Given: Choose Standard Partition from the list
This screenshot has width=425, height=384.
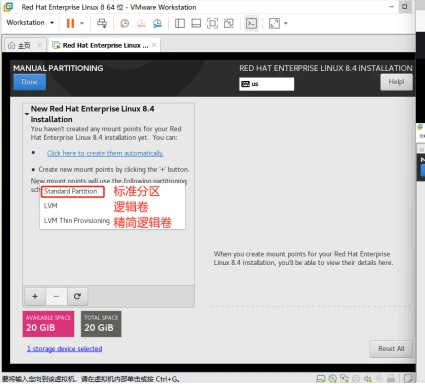Looking at the screenshot, I should (73, 192).
